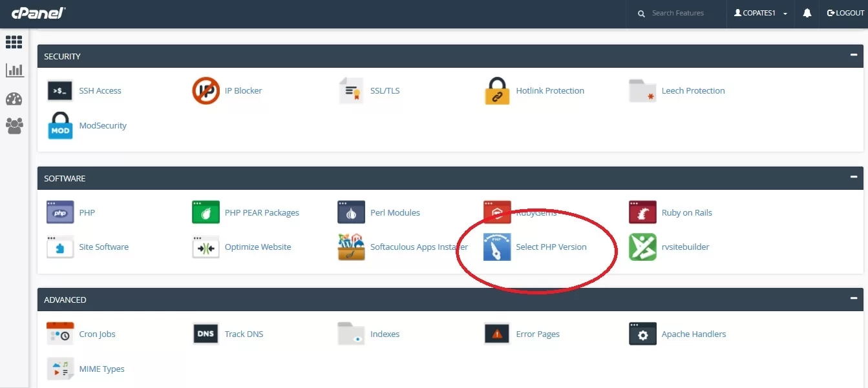Select the statistics sidebar icon
This screenshot has width=868, height=388.
[x=14, y=70]
